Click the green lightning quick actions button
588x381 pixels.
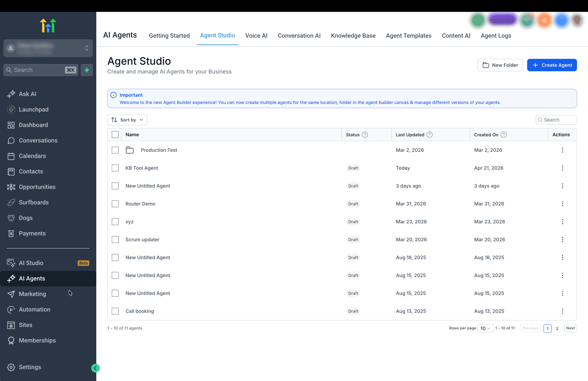click(87, 70)
